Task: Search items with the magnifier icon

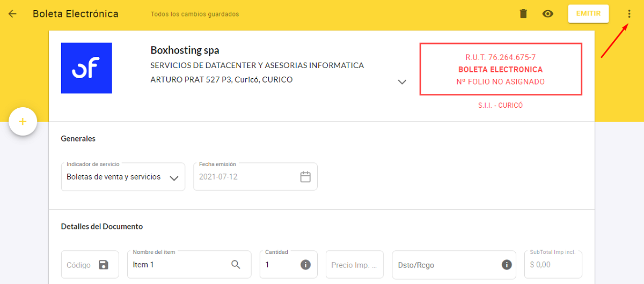Action: click(x=236, y=264)
